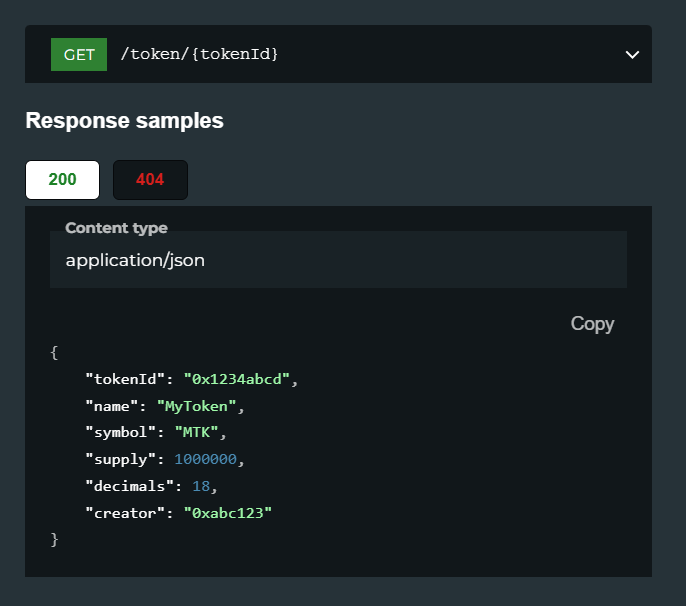Click the decimals value 18
Viewport: 686px width, 606px height.
point(201,486)
